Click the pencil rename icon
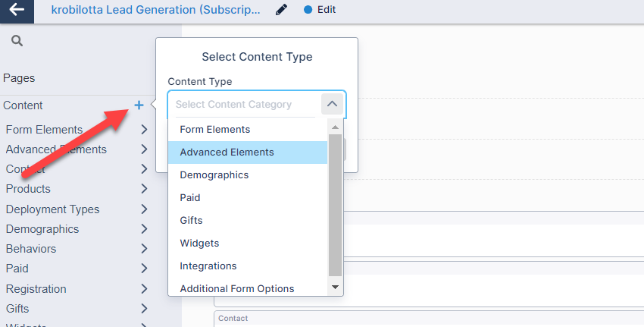Viewport: 644px width, 327px height. pos(281,11)
